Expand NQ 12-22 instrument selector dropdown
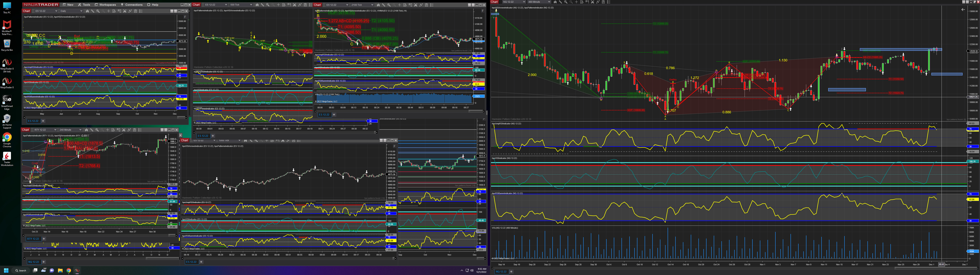The width and height of the screenshot is (980, 275). (x=524, y=2)
